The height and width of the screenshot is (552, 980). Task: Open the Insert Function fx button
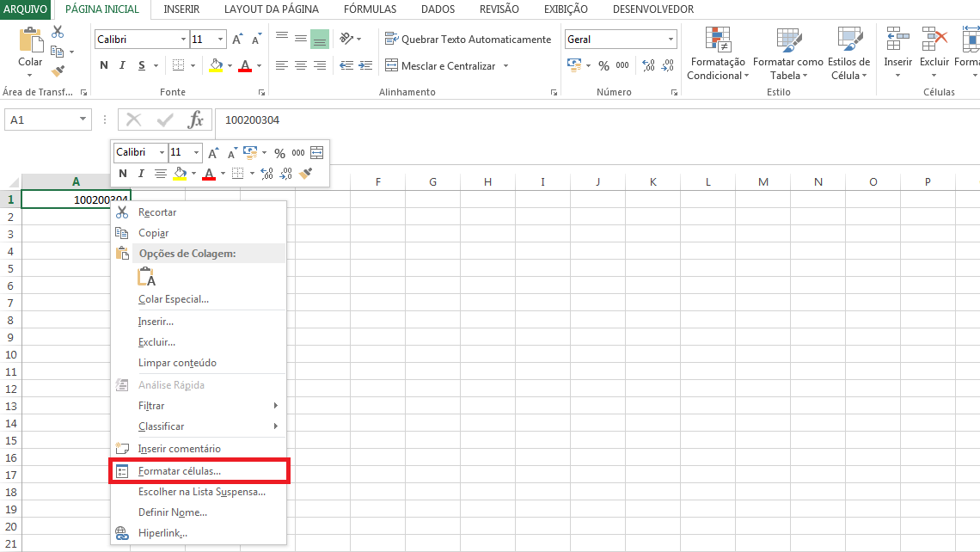pos(196,120)
